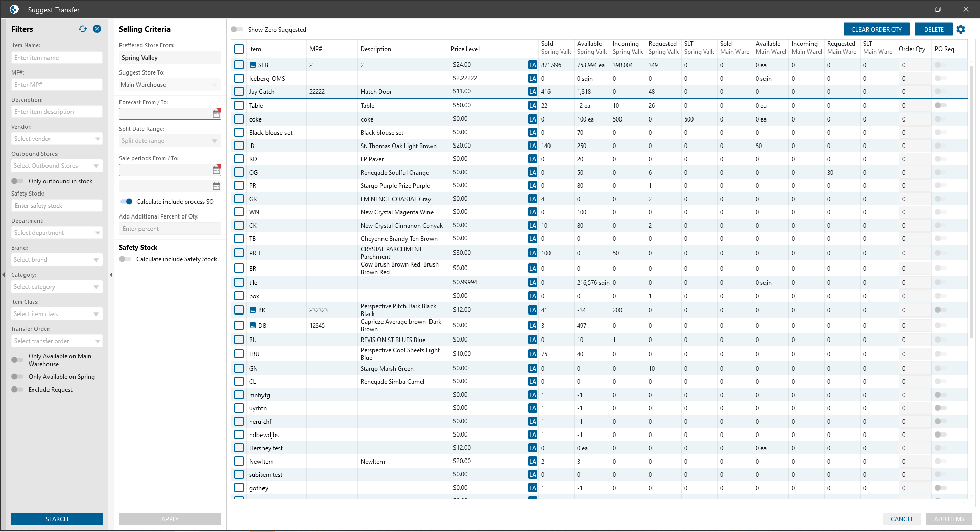The width and height of the screenshot is (980, 532).
Task: Open grid settings gear icon
Action: click(x=961, y=29)
